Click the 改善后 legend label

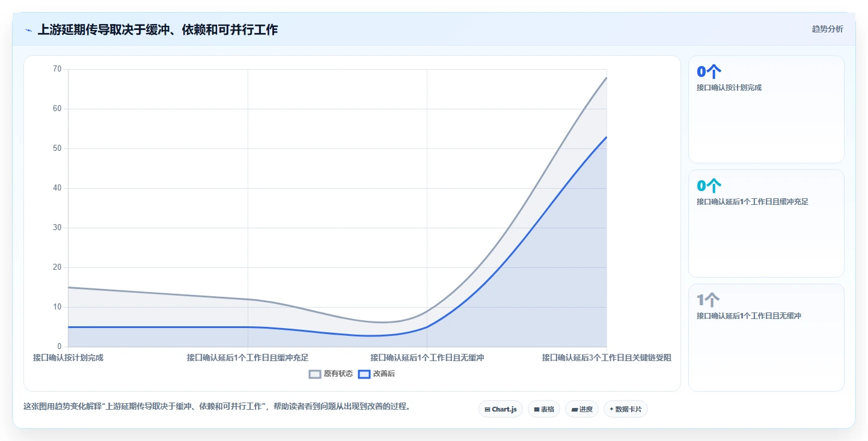point(384,374)
